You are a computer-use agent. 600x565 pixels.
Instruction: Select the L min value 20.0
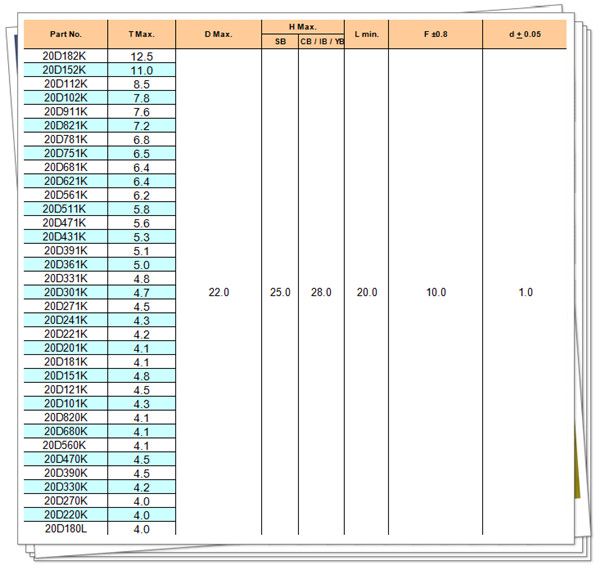pyautogui.click(x=367, y=292)
